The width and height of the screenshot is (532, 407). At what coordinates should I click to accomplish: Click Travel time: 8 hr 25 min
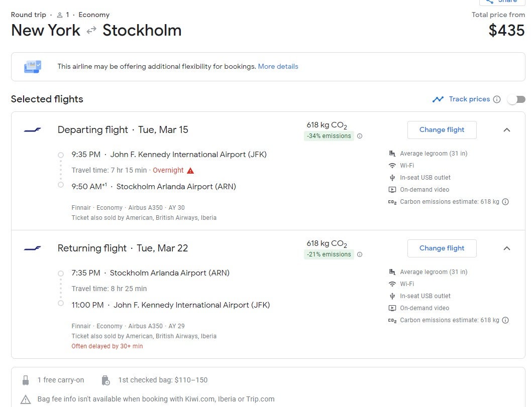point(109,289)
